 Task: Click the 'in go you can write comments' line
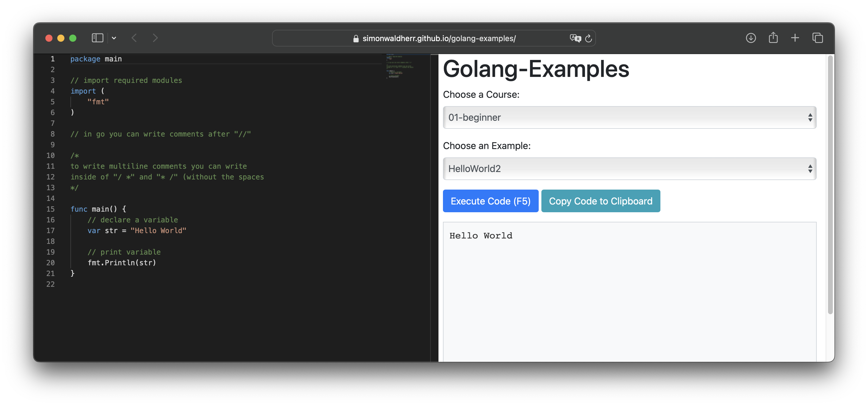point(160,134)
